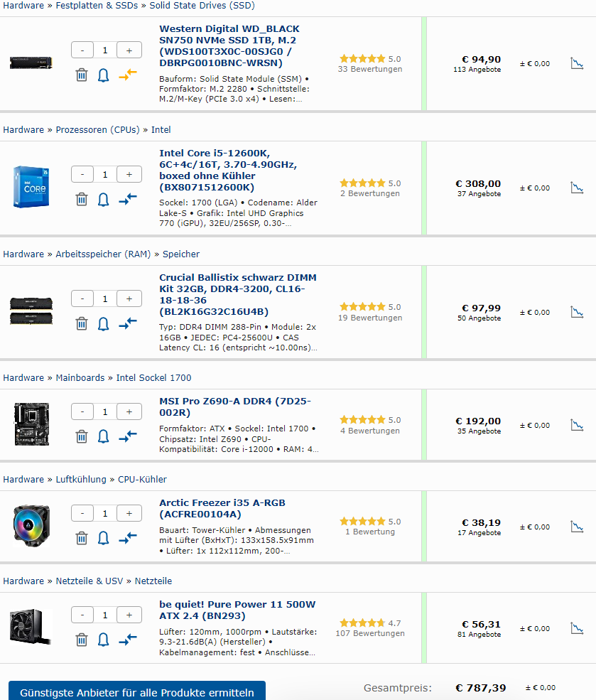The width and height of the screenshot is (596, 700).
Task: Click the price alert bell for Intel Core i5-12600K
Action: 104,199
